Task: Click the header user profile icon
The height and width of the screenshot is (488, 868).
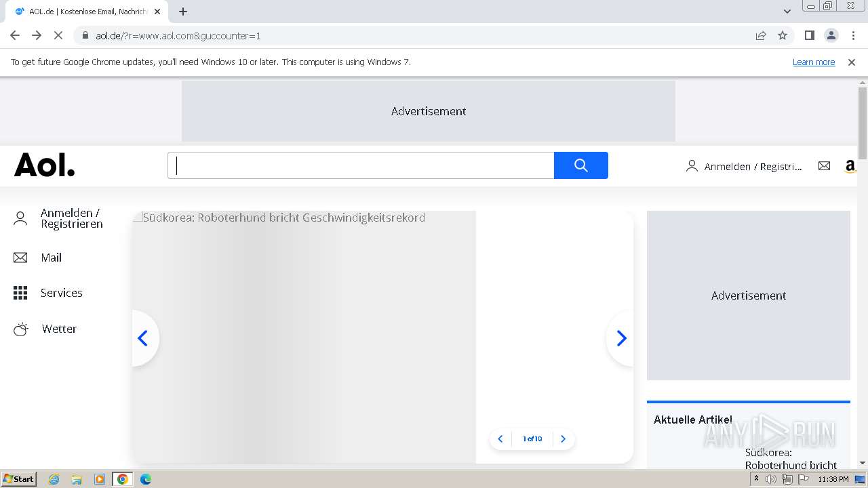Action: 692,166
